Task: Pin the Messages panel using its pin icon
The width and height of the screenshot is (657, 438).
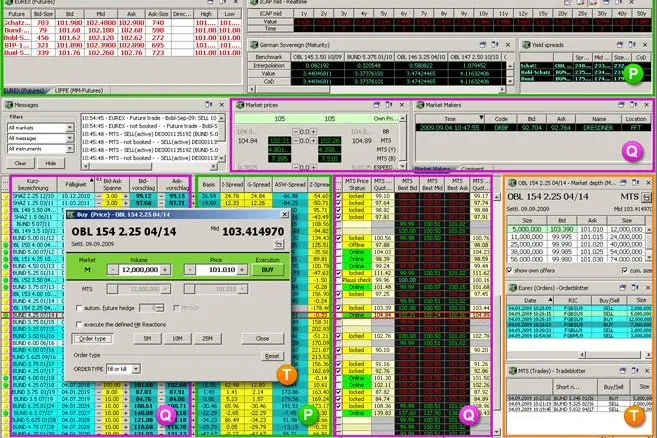Action: 208,105
